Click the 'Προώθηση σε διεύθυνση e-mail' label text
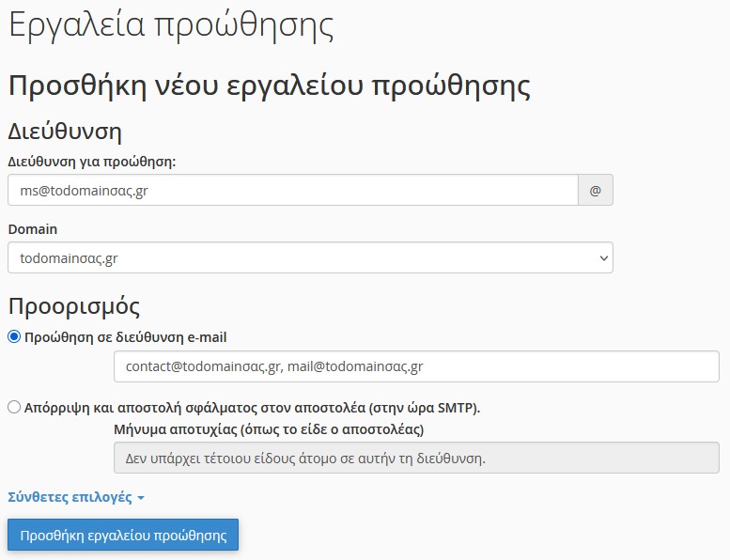Image resolution: width=730 pixels, height=560 pixels. click(x=126, y=337)
